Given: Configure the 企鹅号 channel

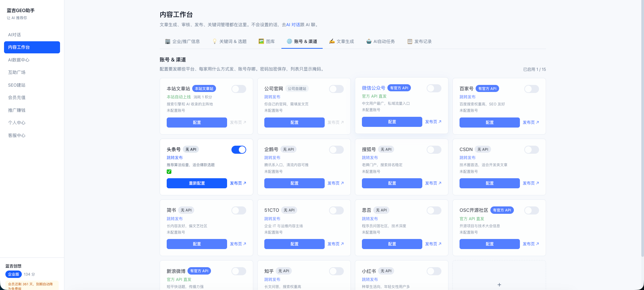Looking at the screenshot, I should coord(294,183).
